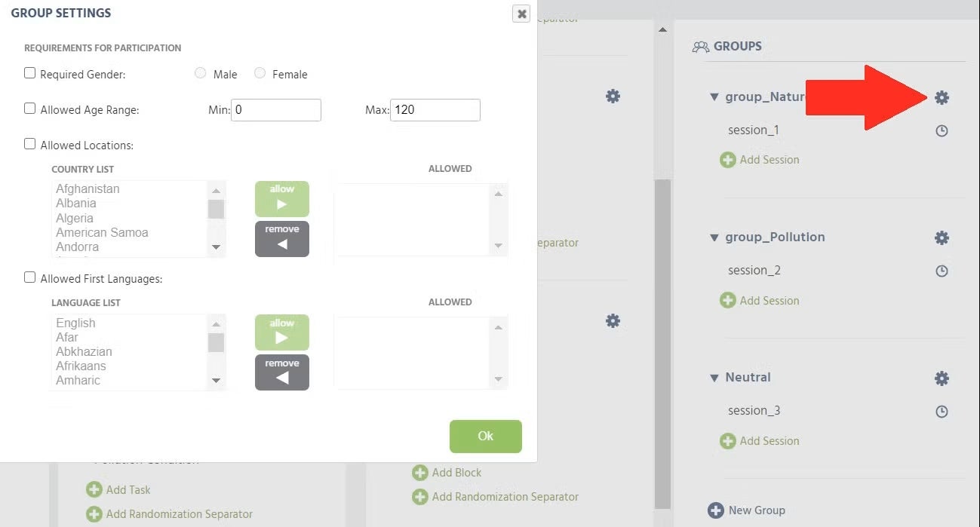Select session_2 under group_Pollution
Viewport: 980px width, 527px height.
754,271
